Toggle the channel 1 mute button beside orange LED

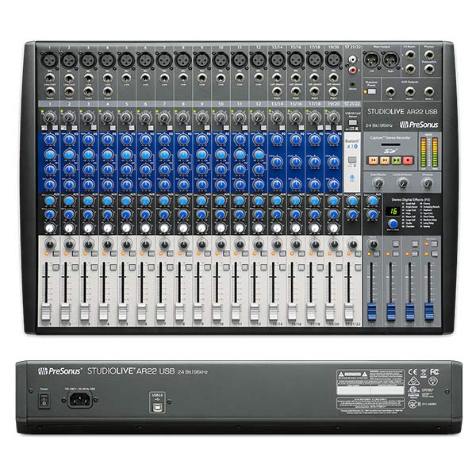click(x=56, y=254)
